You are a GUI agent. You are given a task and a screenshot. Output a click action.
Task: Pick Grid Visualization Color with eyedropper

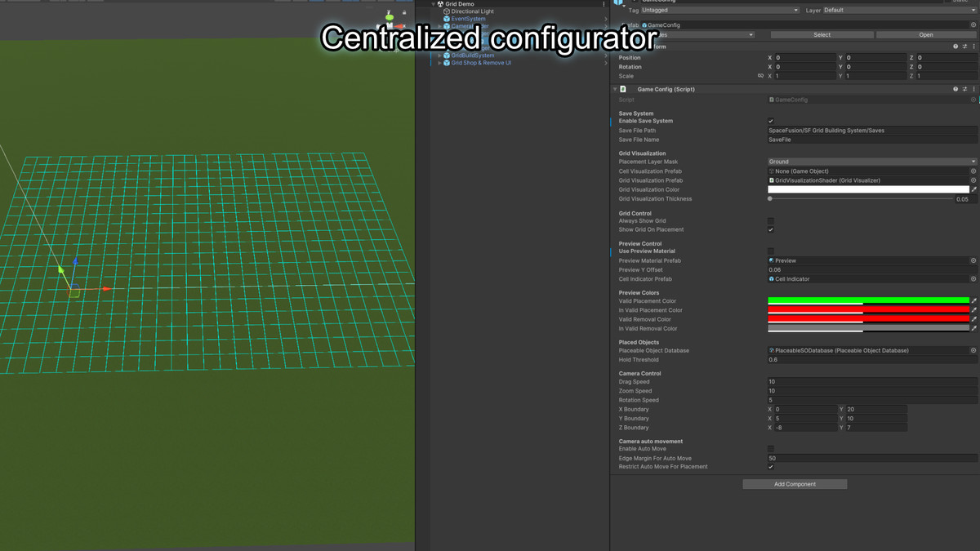[x=973, y=189]
